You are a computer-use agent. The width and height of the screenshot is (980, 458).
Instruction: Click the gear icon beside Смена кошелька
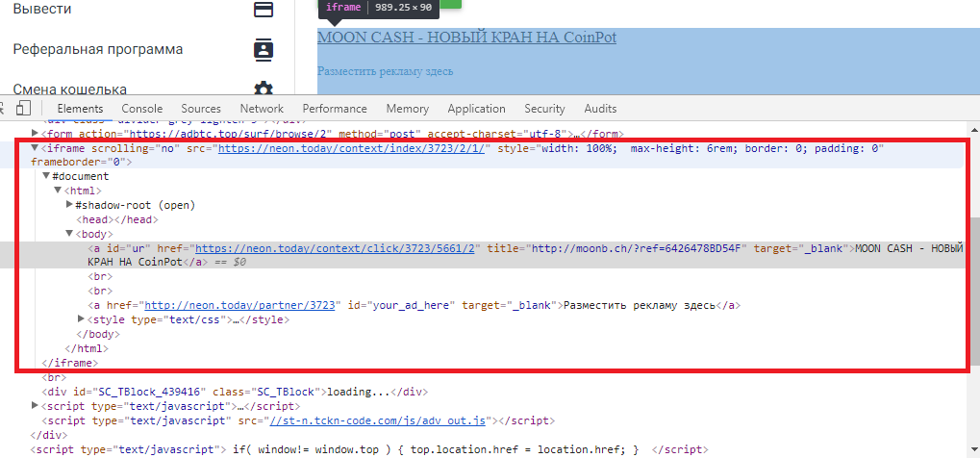click(x=264, y=89)
